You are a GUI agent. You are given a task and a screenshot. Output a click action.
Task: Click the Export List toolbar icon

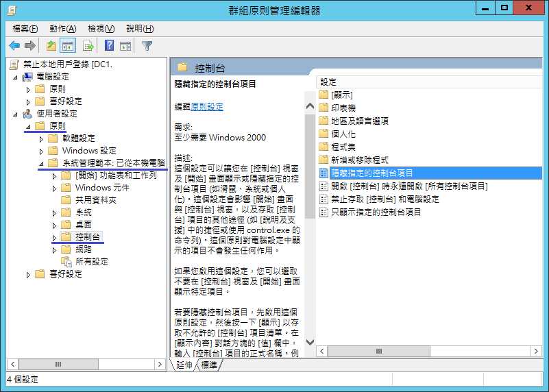[x=88, y=45]
